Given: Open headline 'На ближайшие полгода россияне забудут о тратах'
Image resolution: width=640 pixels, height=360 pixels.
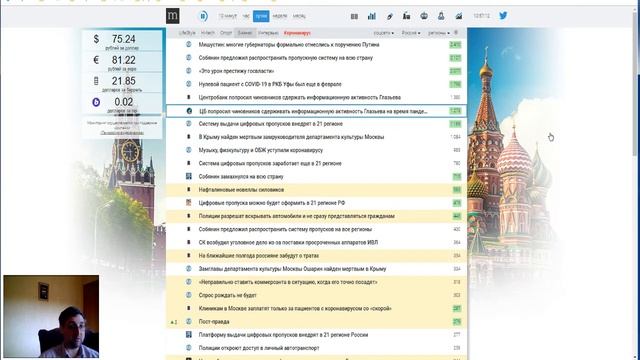Looking at the screenshot, I should coord(259,256).
